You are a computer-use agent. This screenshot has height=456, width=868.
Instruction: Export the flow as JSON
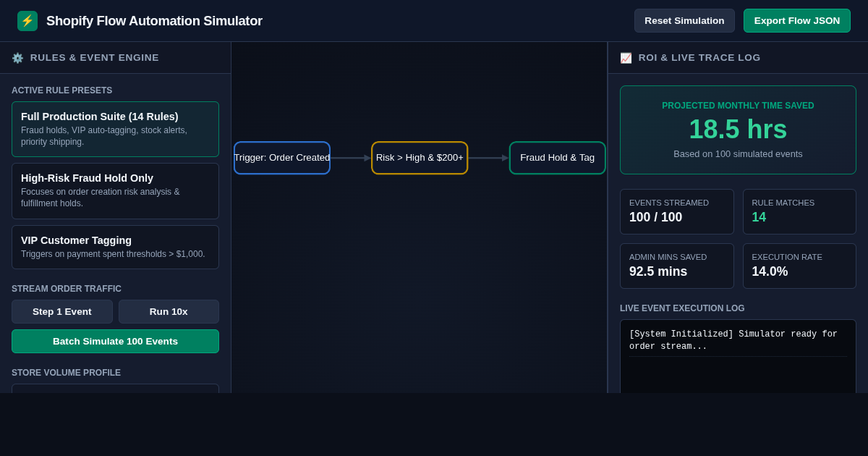click(797, 21)
